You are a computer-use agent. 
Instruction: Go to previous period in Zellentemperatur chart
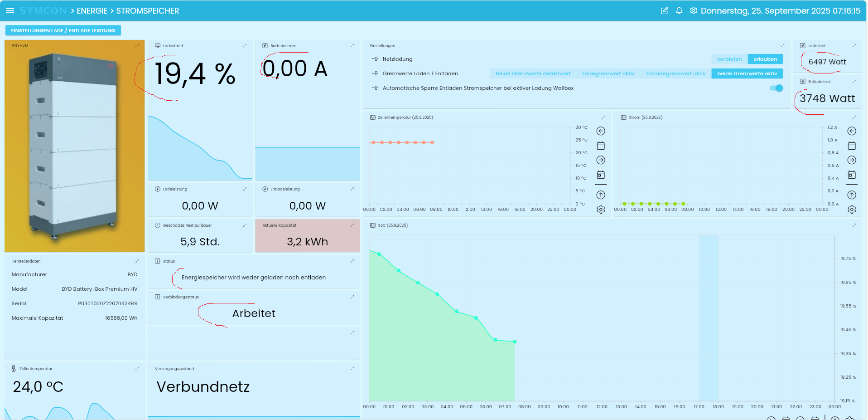[x=601, y=131]
